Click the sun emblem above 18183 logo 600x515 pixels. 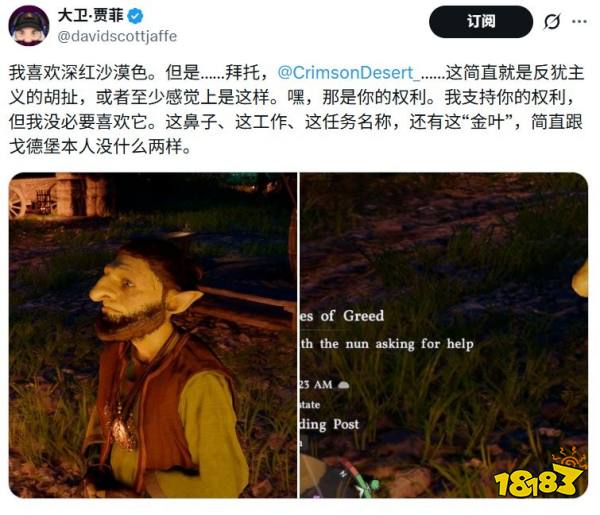(x=570, y=458)
